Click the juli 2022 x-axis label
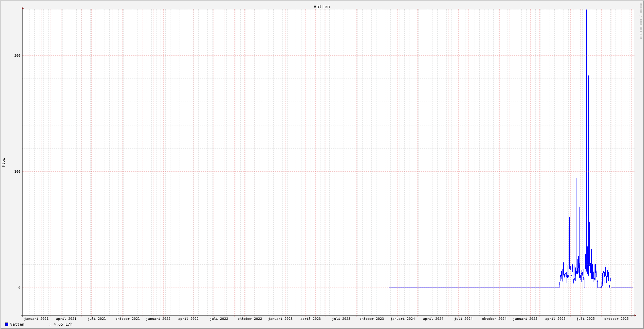Screen dimensions: 644x329 coord(219,319)
